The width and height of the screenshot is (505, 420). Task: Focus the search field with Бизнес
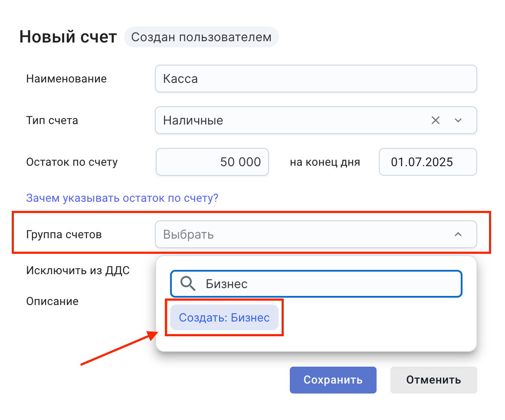[330, 284]
